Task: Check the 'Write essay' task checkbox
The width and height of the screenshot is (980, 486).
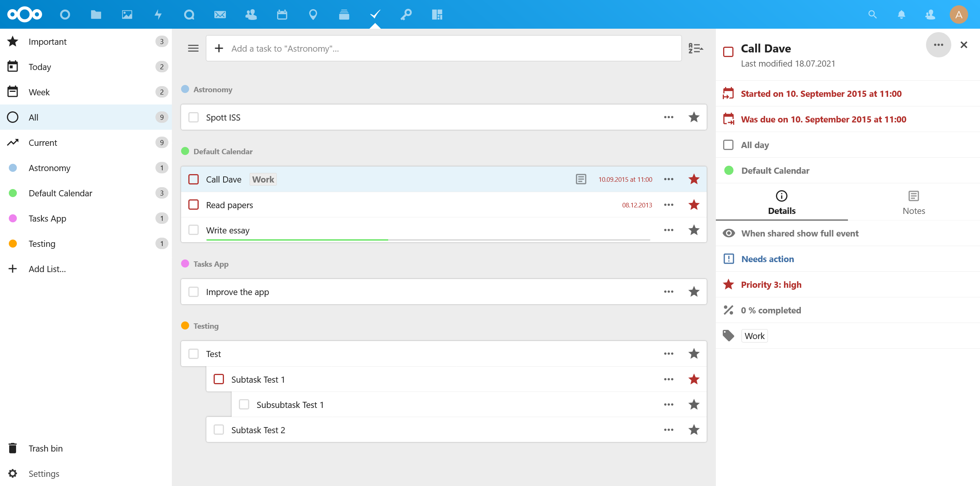Action: (194, 230)
